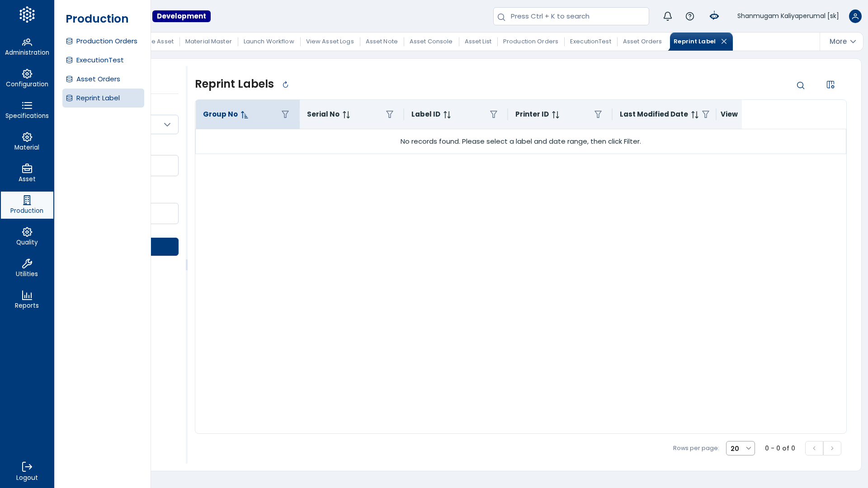Viewport: 868px width, 488px height.
Task: Click the No records found message
Action: click(521, 141)
